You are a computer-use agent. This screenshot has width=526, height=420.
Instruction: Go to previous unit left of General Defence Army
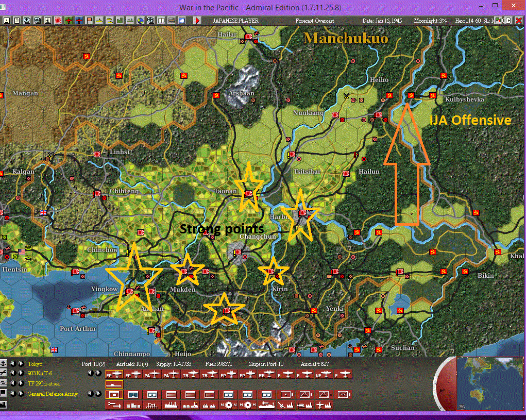tap(13, 394)
